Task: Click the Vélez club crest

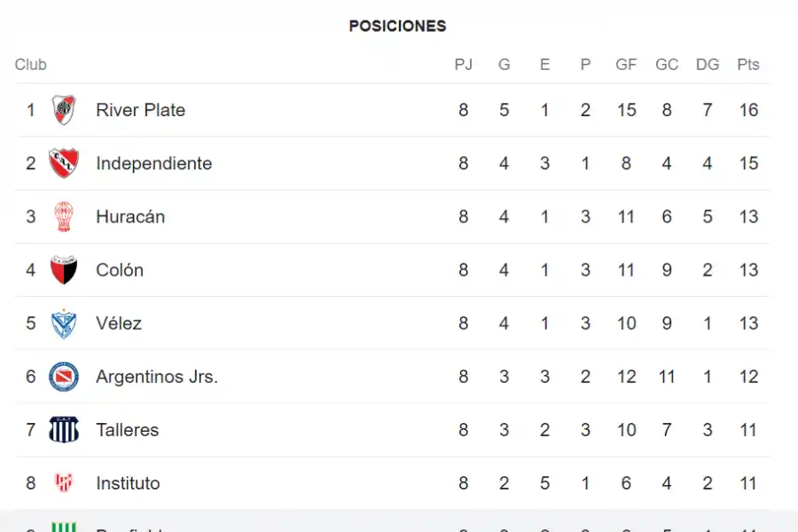Action: tap(64, 324)
